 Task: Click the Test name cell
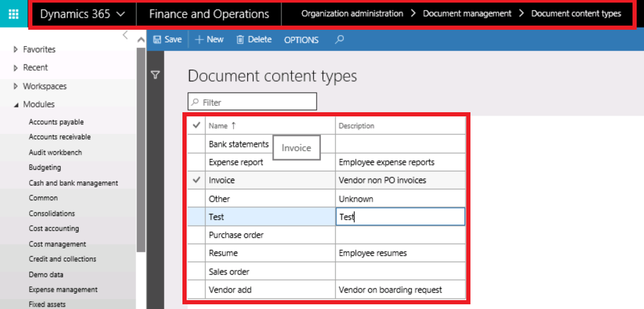pos(270,217)
